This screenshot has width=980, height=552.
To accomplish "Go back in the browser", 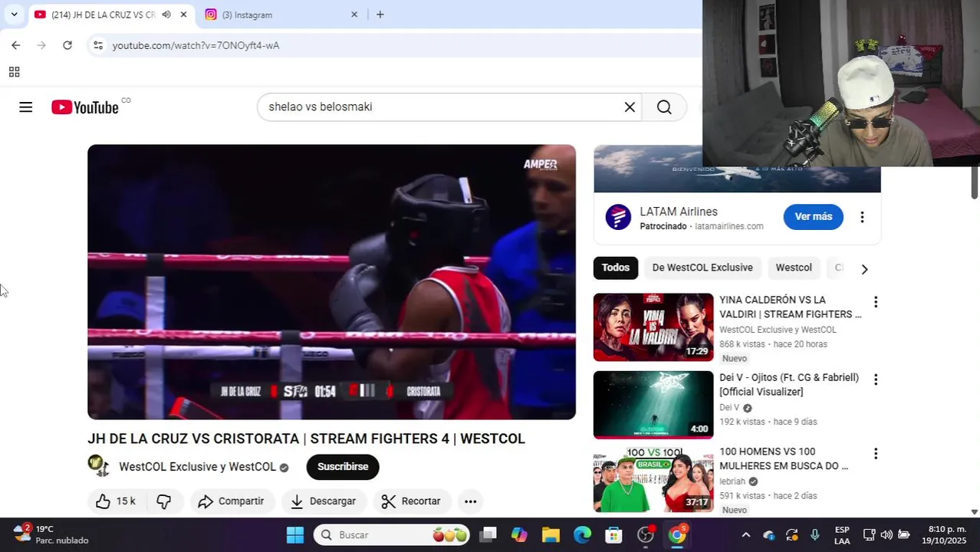I will tap(15, 45).
